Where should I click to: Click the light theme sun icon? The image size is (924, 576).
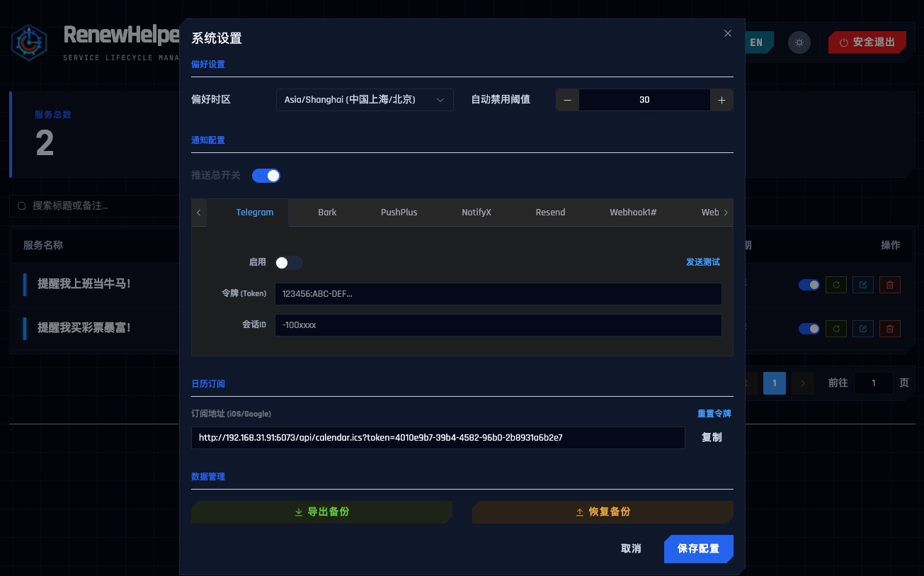click(799, 43)
